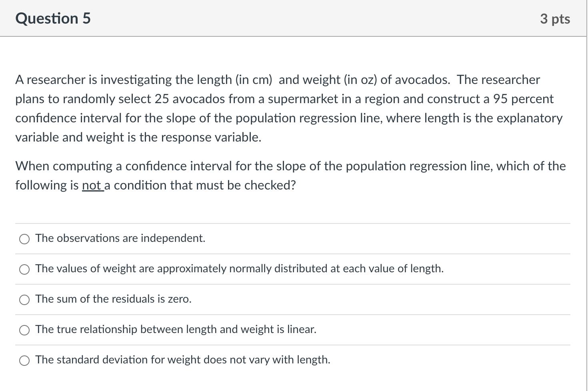This screenshot has height=391, width=588.
Task: Choose the radio for normally distributed weight values
Action: (x=24, y=269)
